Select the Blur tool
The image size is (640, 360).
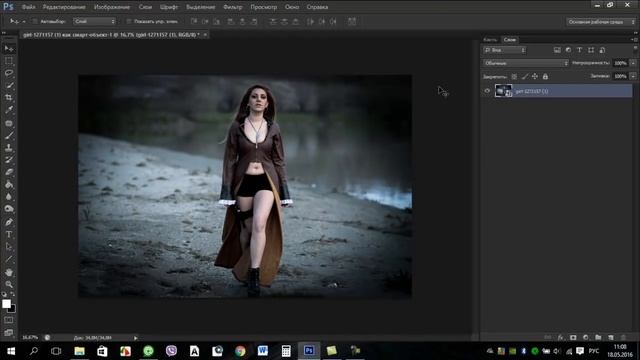click(9, 197)
